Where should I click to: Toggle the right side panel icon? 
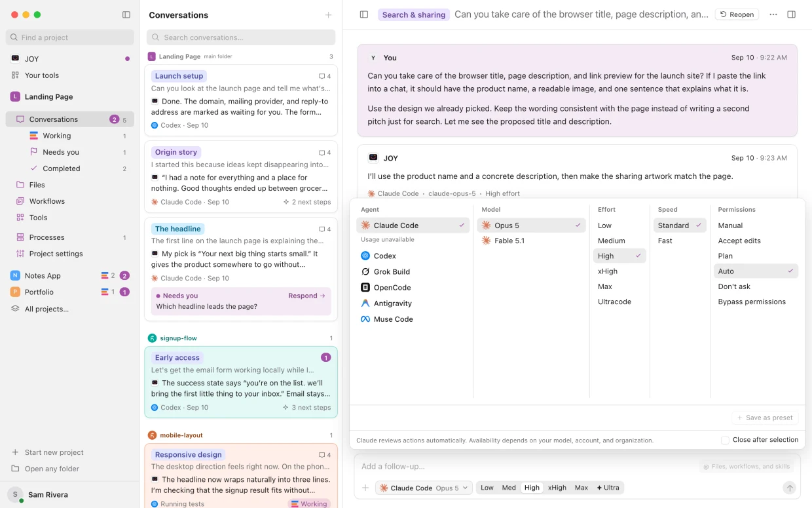coord(792,14)
